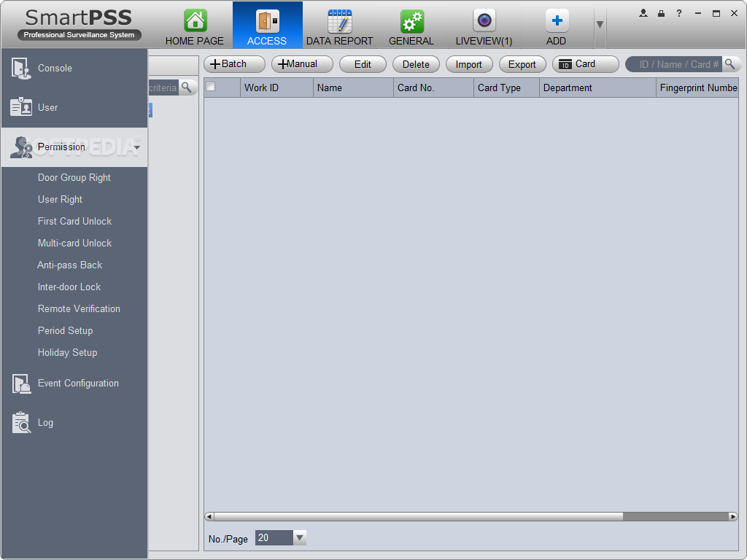This screenshot has width=747, height=560.
Task: Click the Manual add button
Action: pyautogui.click(x=302, y=64)
